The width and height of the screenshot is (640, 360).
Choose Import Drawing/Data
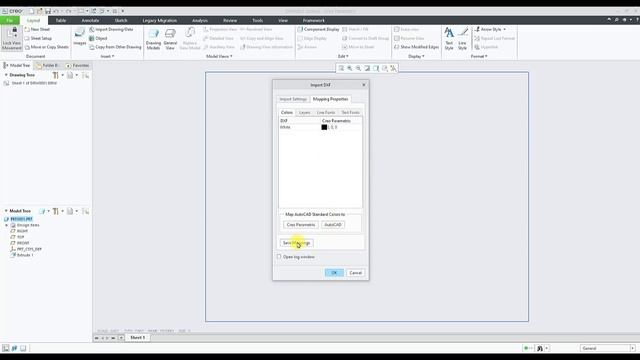(111, 29)
